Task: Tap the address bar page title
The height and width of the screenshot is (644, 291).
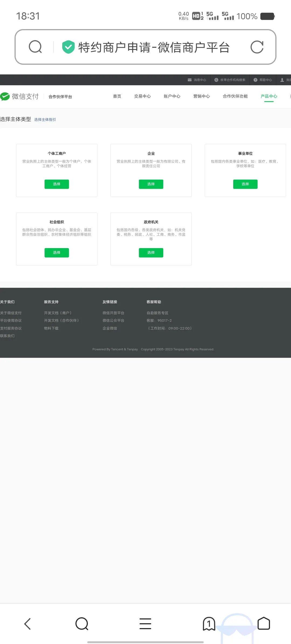Action: tap(154, 47)
